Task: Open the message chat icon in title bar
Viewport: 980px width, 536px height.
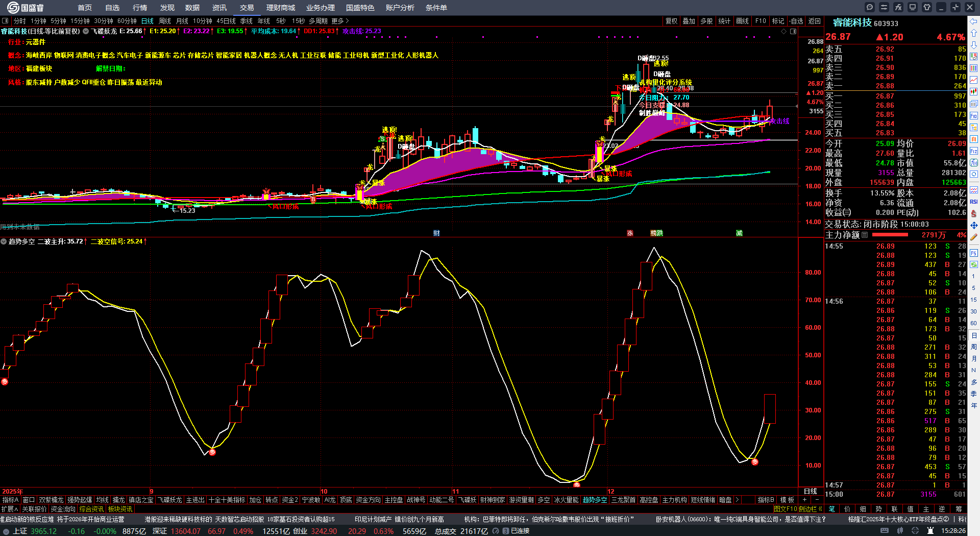Action: coord(870,7)
